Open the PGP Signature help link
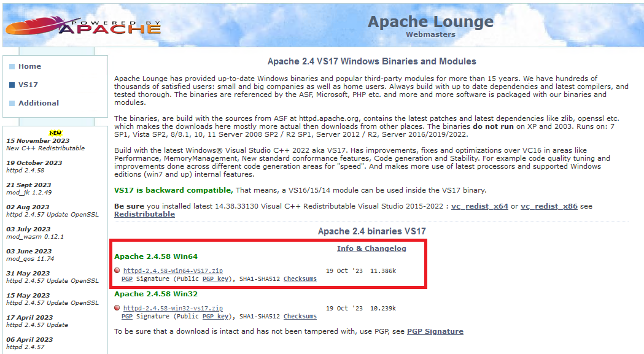644x354 pixels. 436,331
